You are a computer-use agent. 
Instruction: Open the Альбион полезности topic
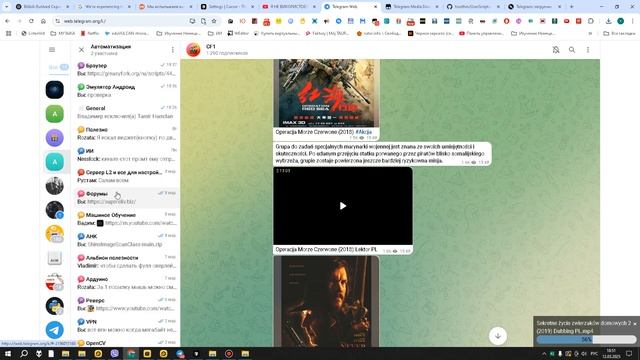[x=127, y=262]
